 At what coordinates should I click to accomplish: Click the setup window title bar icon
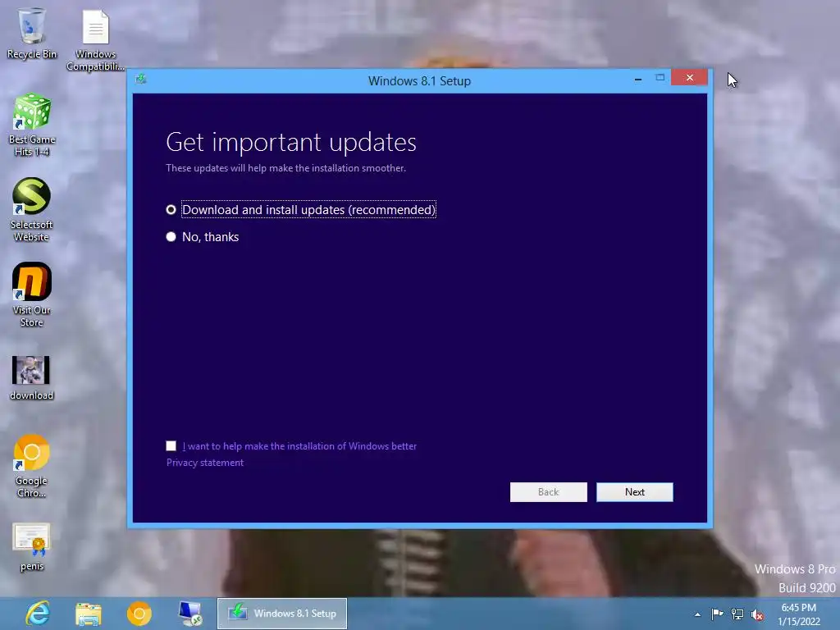click(141, 80)
